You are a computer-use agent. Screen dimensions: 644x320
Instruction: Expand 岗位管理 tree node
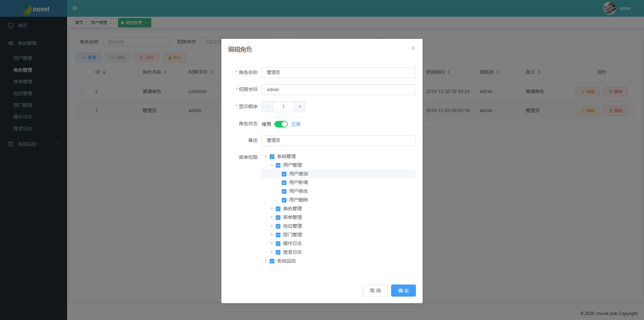(x=272, y=226)
